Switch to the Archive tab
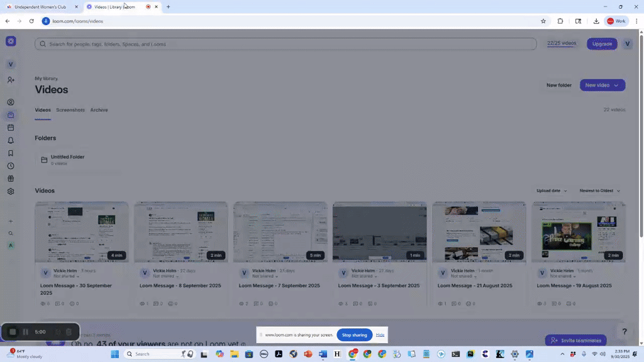This screenshot has width=644, height=362. click(99, 110)
